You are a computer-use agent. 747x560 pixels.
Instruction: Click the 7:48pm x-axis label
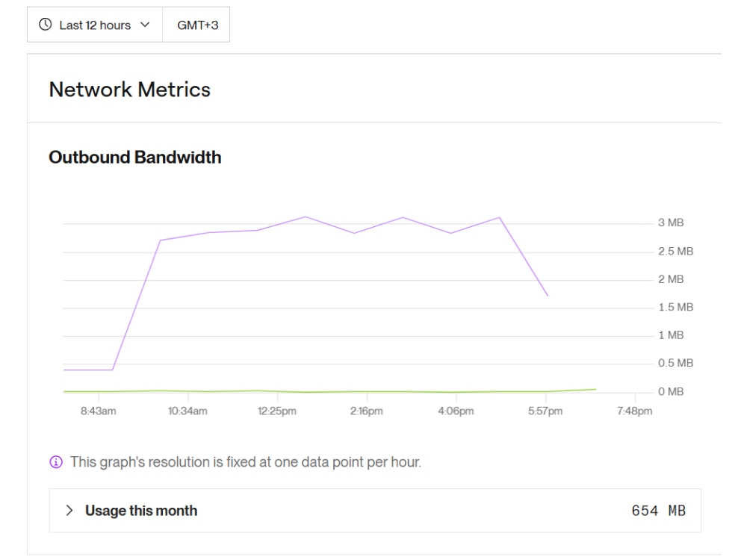click(634, 411)
